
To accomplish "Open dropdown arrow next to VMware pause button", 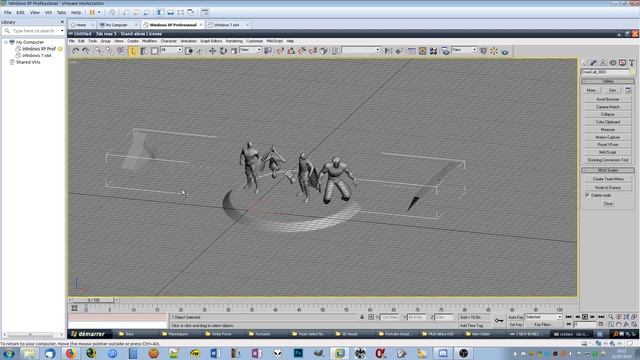I will 99,13.
